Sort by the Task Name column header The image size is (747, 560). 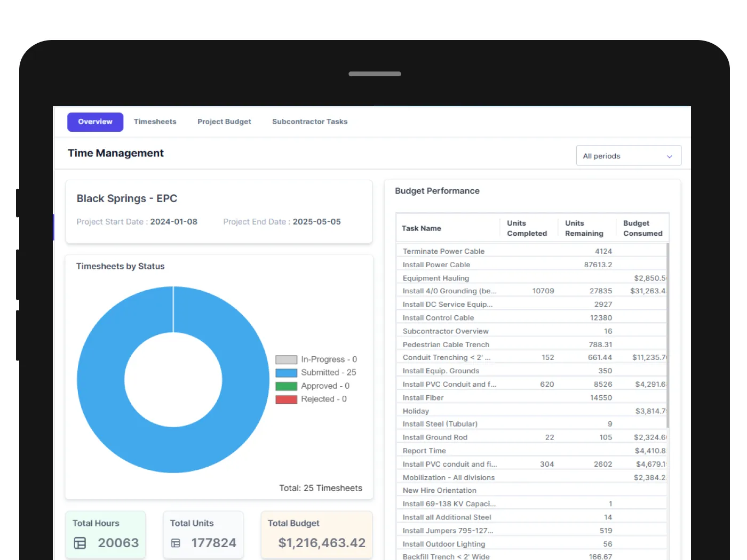[421, 228]
